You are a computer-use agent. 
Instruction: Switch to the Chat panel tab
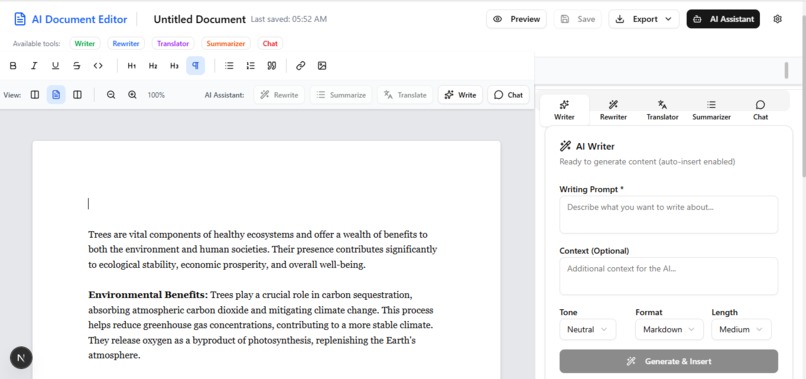click(760, 110)
